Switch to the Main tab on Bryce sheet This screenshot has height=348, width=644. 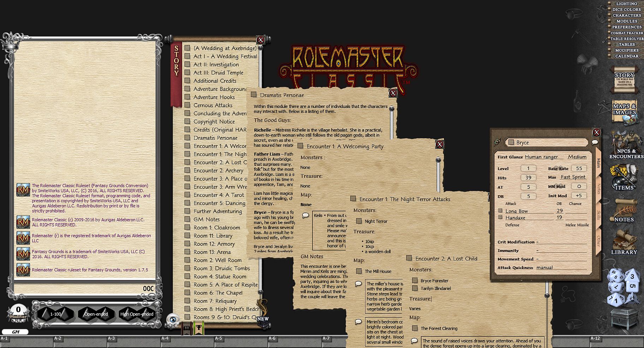pyautogui.click(x=598, y=163)
